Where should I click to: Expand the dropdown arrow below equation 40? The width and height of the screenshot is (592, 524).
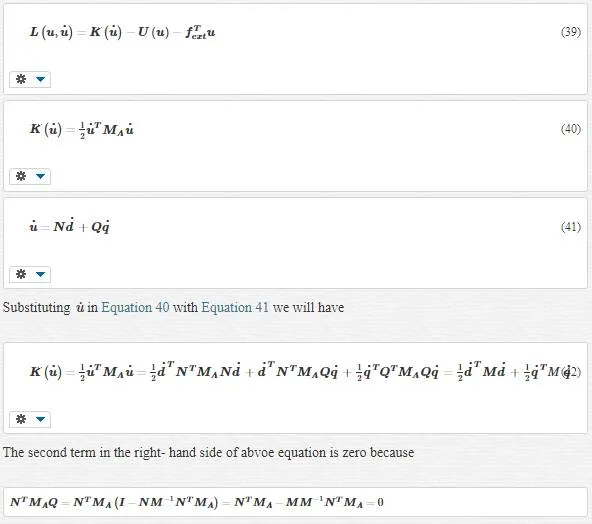[40, 176]
